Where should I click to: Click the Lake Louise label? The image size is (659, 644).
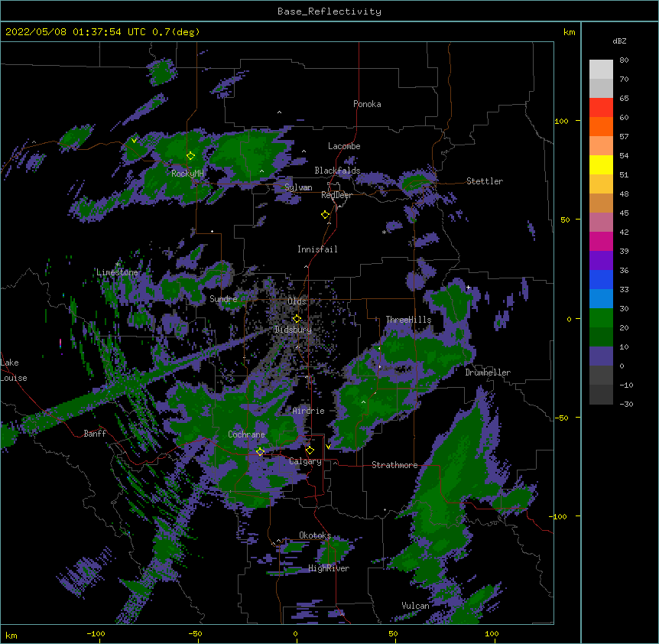pyautogui.click(x=14, y=370)
